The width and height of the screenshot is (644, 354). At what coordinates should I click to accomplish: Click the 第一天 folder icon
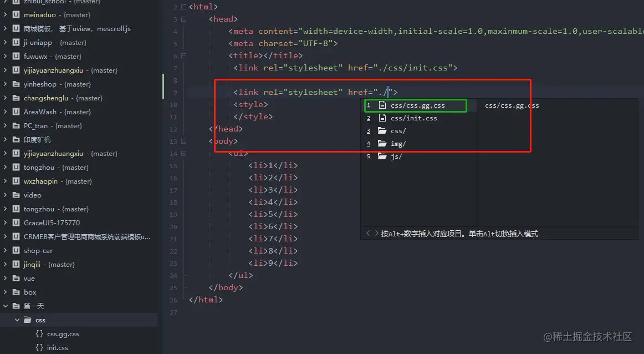[16, 306]
